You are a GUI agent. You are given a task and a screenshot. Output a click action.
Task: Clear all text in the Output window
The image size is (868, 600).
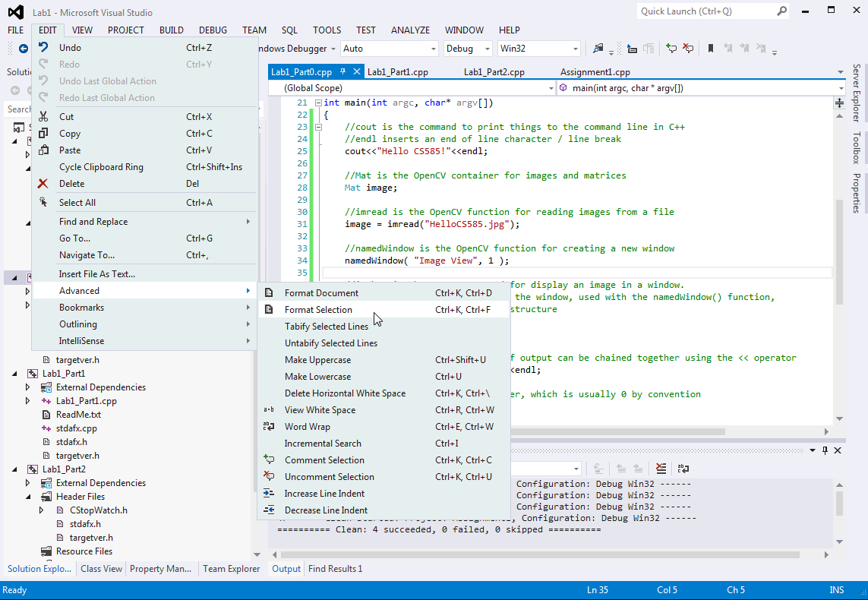tap(660, 469)
